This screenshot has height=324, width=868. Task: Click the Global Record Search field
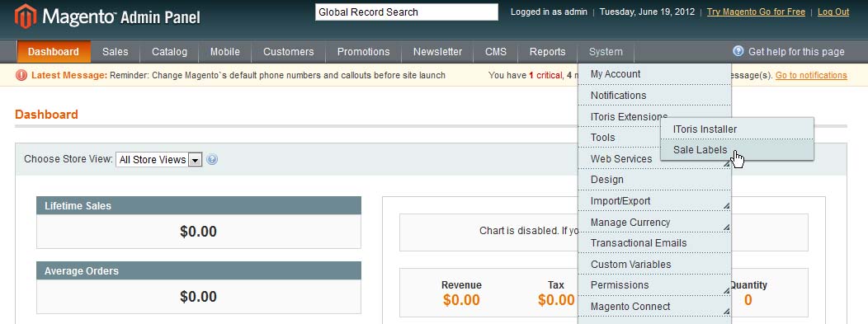pyautogui.click(x=406, y=12)
